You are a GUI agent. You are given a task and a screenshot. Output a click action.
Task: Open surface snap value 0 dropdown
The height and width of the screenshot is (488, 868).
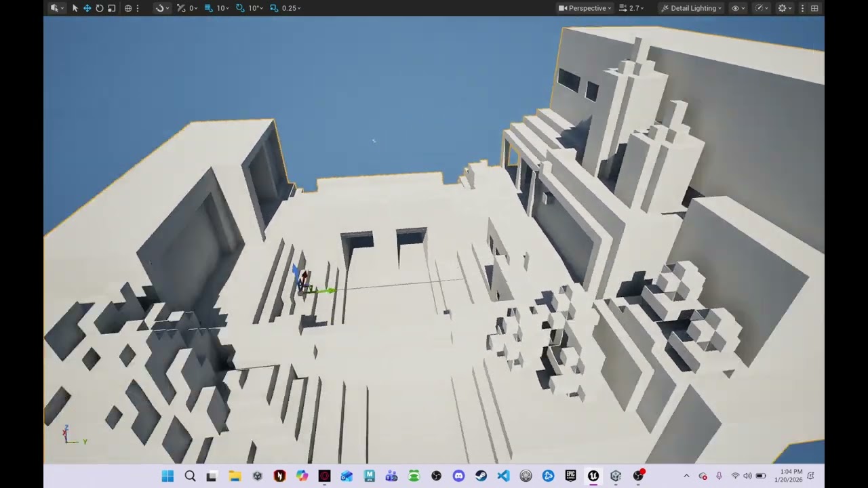[x=193, y=8]
